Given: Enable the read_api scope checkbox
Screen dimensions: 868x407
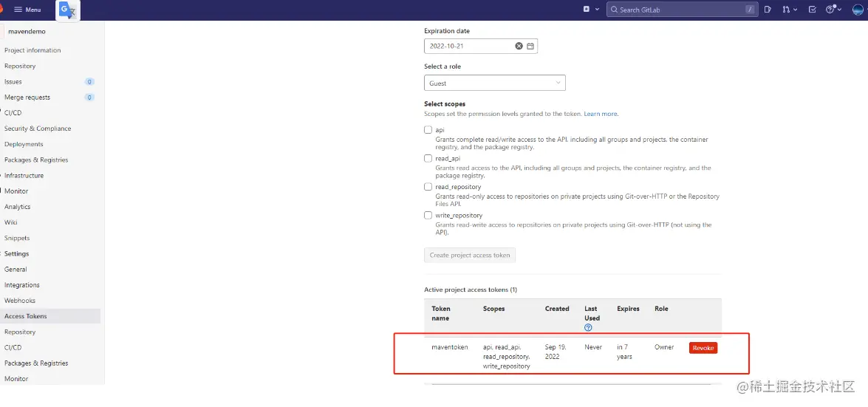Looking at the screenshot, I should (428, 158).
